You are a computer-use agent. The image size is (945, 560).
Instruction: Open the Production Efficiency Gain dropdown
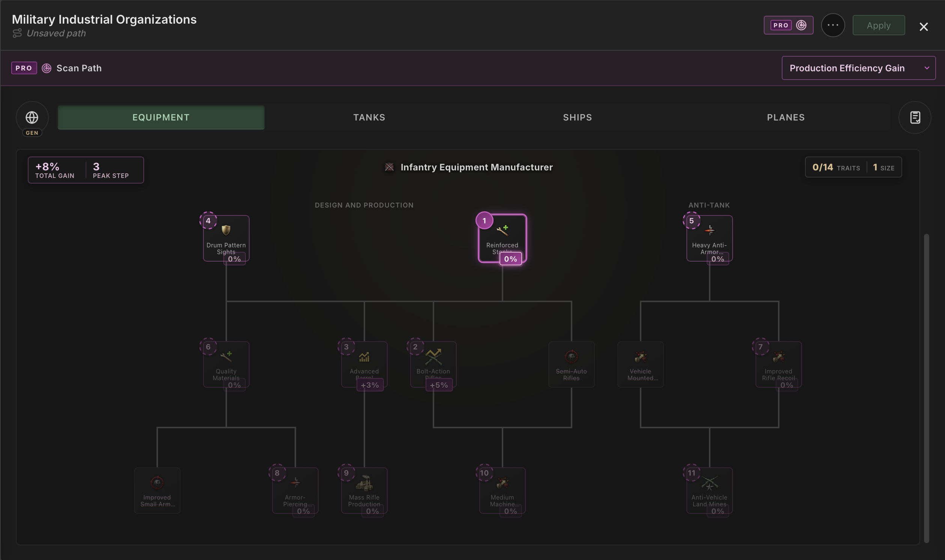coord(859,68)
